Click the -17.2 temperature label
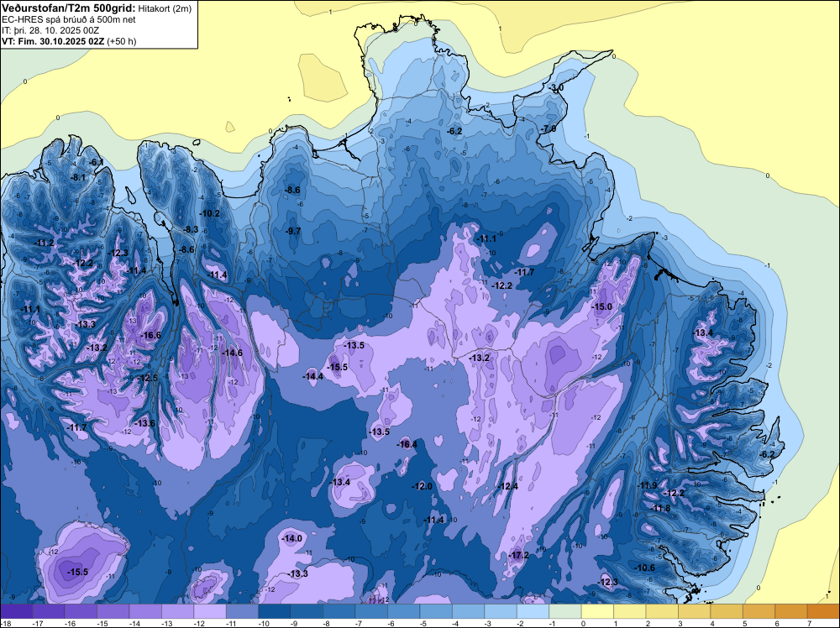Screen dimensions: 840x628 click(x=518, y=555)
